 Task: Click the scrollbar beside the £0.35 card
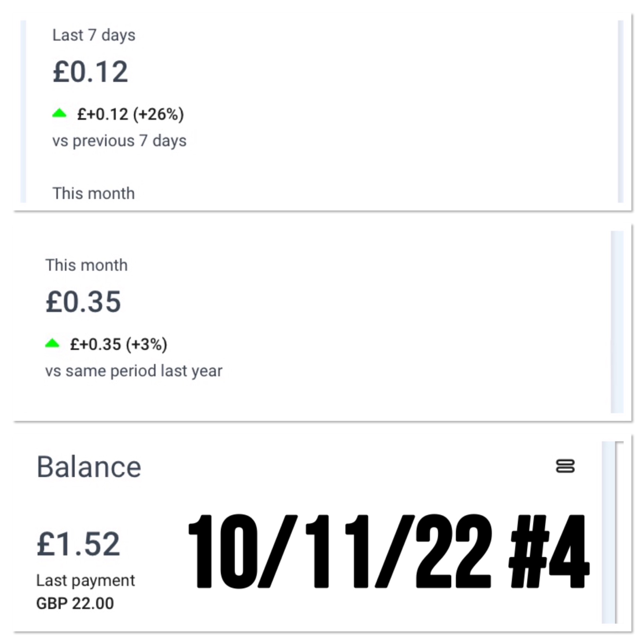[x=617, y=322]
